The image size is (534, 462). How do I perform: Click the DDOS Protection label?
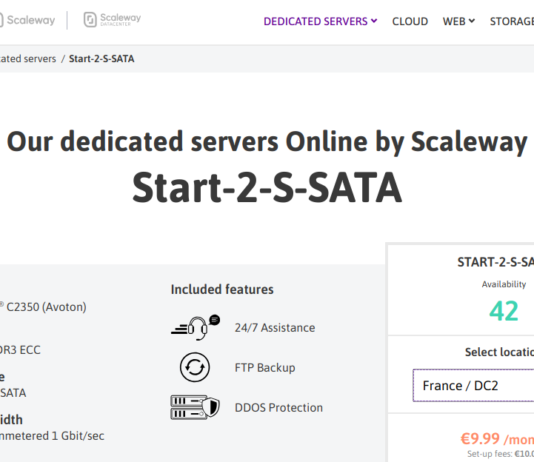pyautogui.click(x=279, y=408)
